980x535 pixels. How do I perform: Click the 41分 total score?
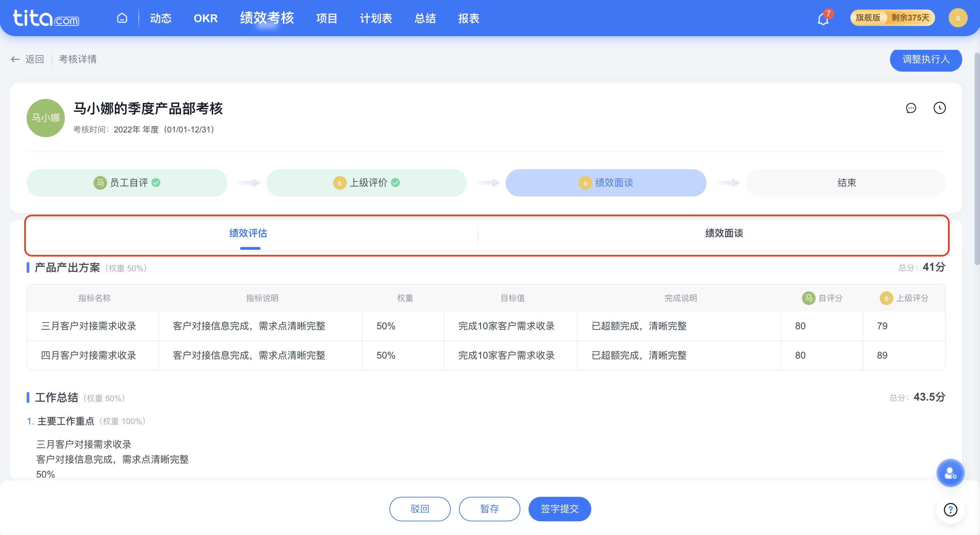click(x=934, y=267)
